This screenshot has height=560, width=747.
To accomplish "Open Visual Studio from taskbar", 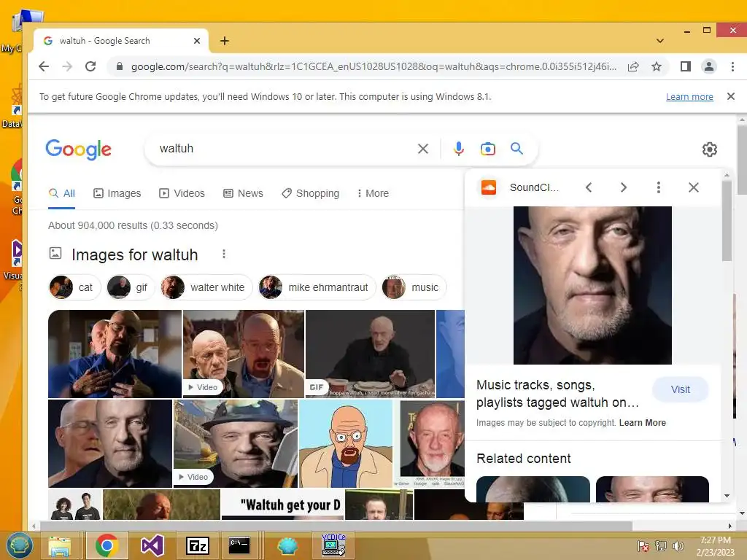I will click(x=152, y=545).
